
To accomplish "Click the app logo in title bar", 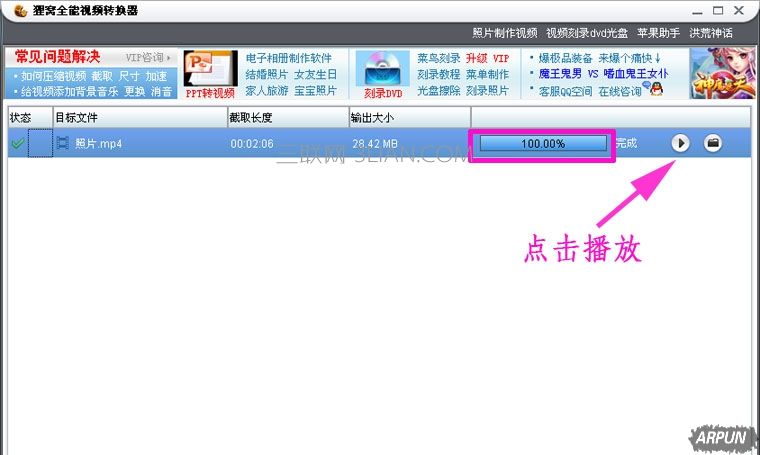I will (x=20, y=10).
